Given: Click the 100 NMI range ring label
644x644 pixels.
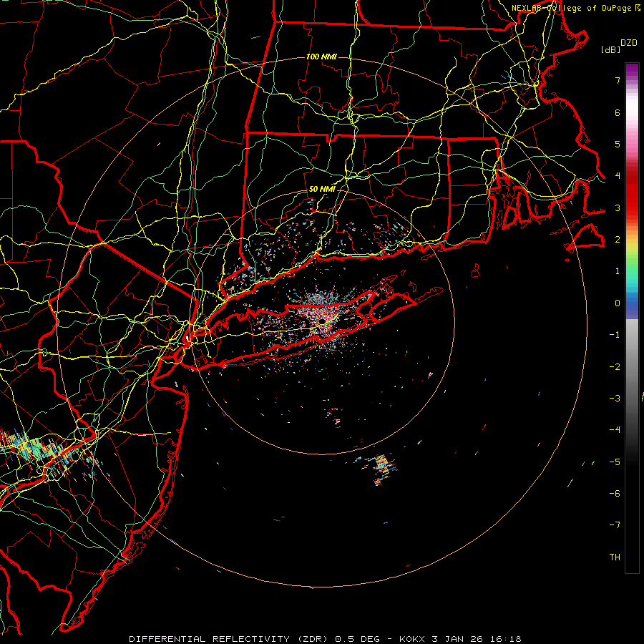Looking at the screenshot, I should [321, 57].
